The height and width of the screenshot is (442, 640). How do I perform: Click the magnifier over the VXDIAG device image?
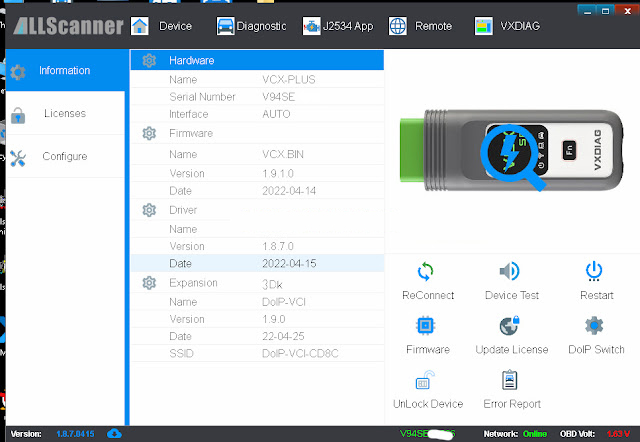[x=513, y=158]
